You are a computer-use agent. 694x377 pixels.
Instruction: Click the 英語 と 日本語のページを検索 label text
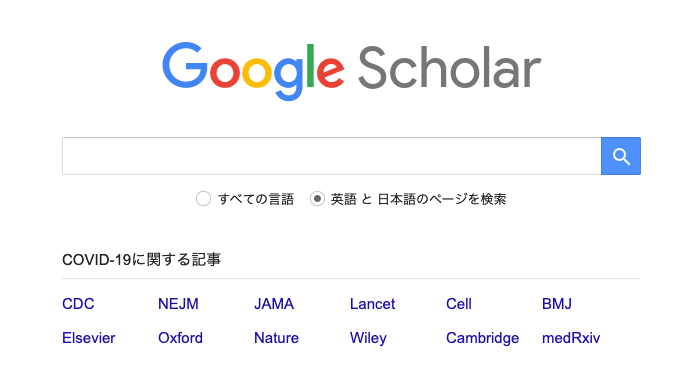click(418, 199)
